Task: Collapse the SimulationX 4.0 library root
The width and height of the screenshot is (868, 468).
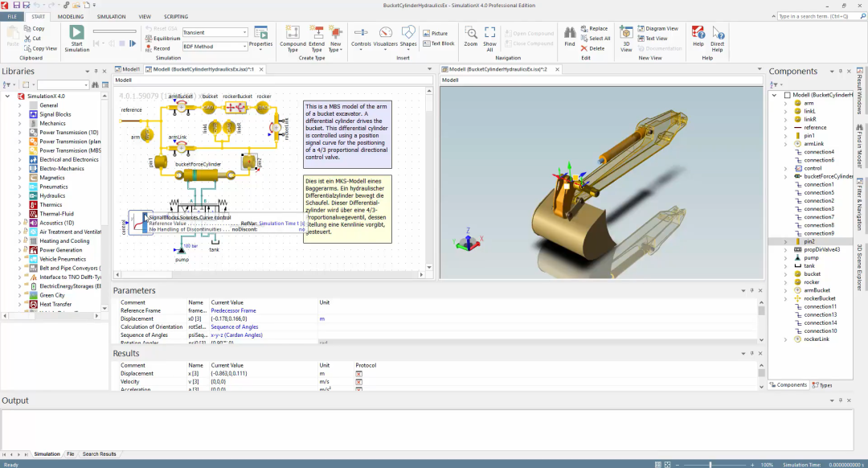Action: [8, 96]
